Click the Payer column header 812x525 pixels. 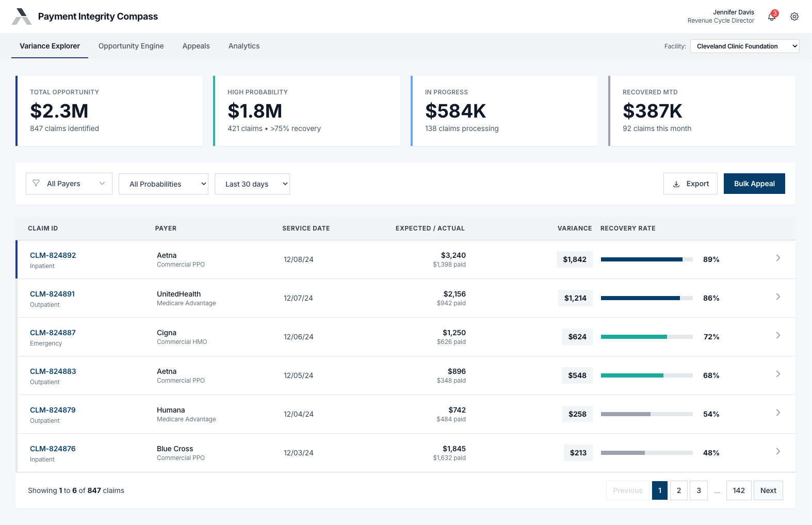point(166,228)
